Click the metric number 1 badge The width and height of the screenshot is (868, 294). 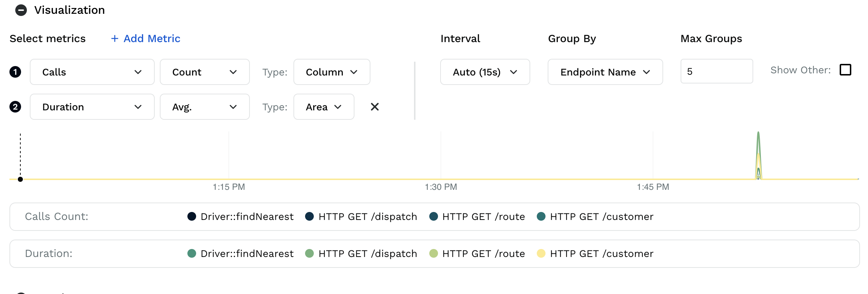pyautogui.click(x=15, y=72)
